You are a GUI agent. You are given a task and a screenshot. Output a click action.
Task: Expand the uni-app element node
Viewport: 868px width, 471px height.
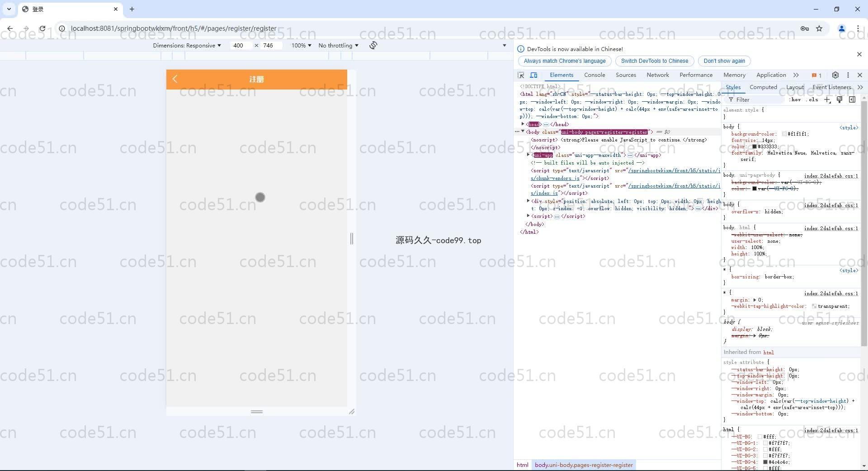click(x=528, y=155)
